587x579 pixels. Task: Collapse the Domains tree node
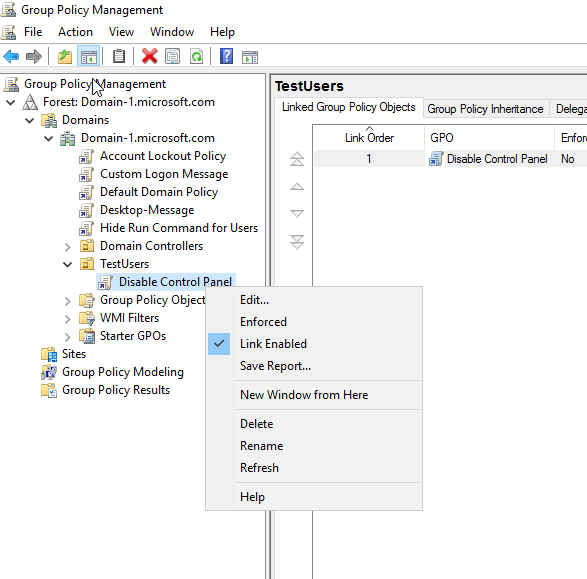pyautogui.click(x=30, y=120)
